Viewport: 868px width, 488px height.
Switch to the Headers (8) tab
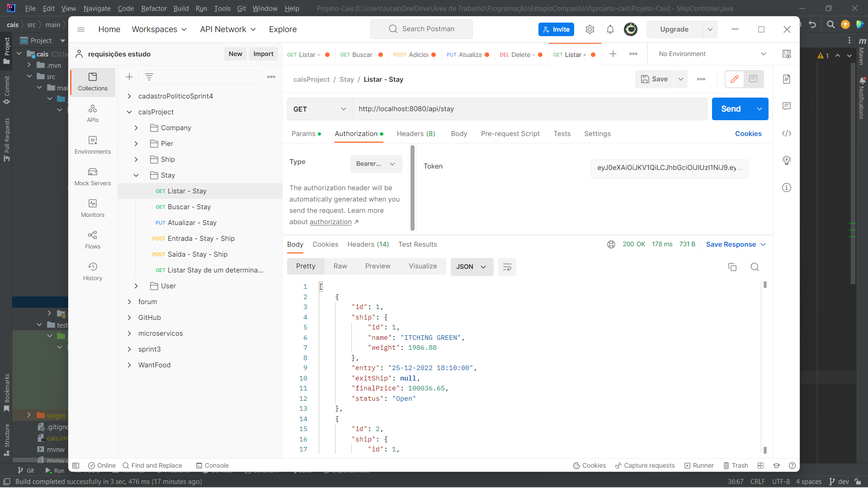[x=415, y=134]
